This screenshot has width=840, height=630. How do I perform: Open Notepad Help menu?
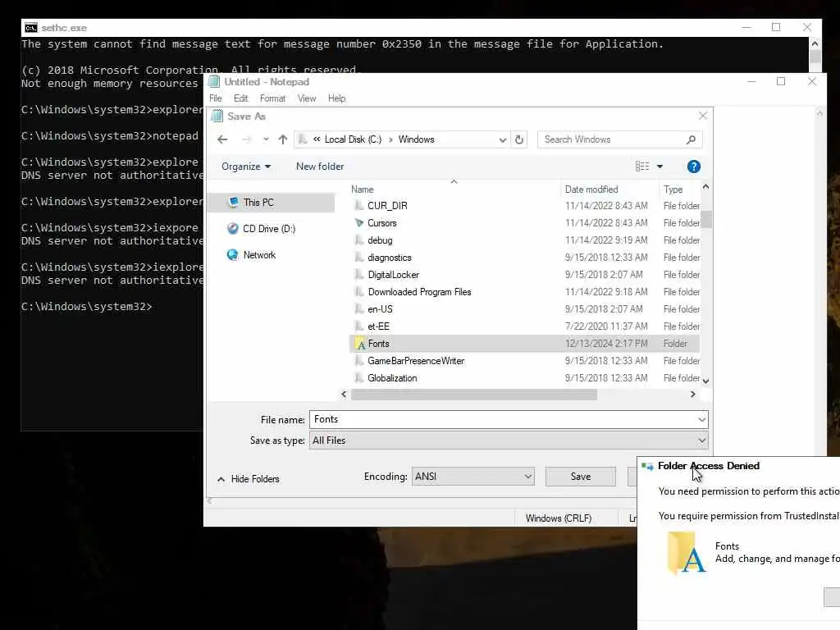click(336, 98)
